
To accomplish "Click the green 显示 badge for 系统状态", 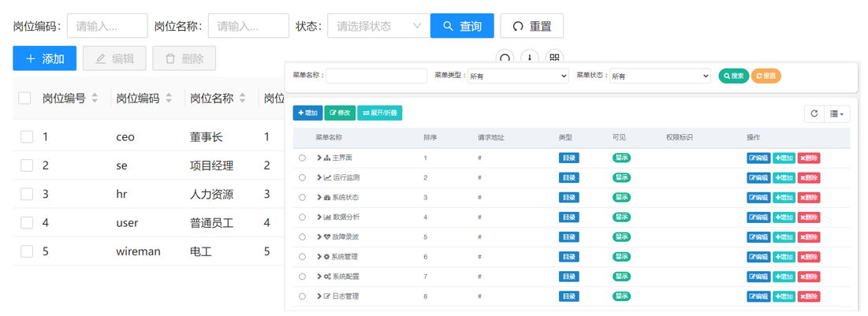I will pos(622,198).
